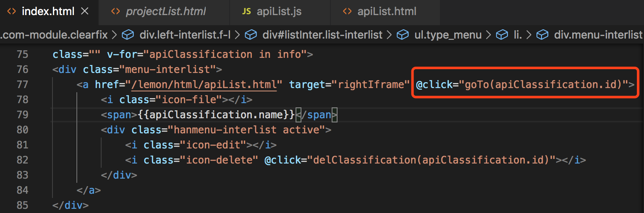
Task: Click cube icon before div.menu-interlist breadcrumb
Action: coord(543,35)
